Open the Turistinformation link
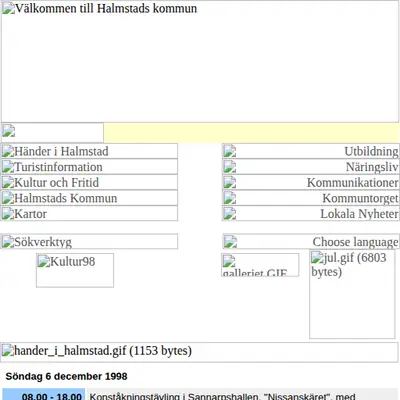Viewport: 400px width, 400px height. 89,167
